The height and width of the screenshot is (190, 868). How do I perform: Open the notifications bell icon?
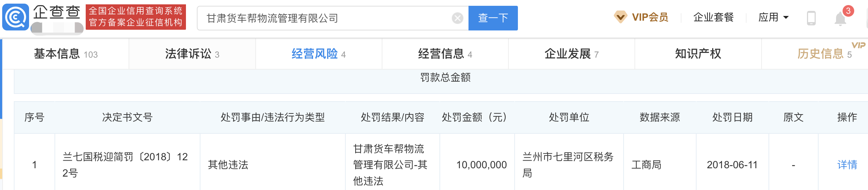(840, 18)
